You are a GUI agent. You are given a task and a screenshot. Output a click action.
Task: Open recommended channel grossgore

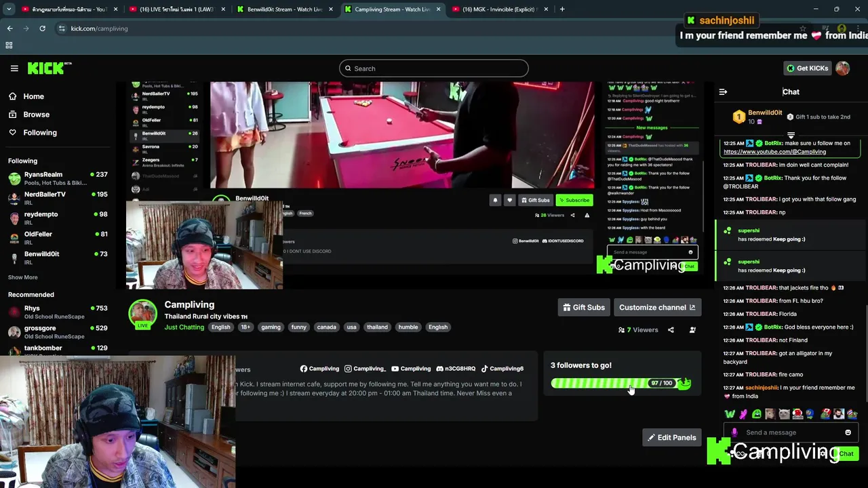(58, 331)
